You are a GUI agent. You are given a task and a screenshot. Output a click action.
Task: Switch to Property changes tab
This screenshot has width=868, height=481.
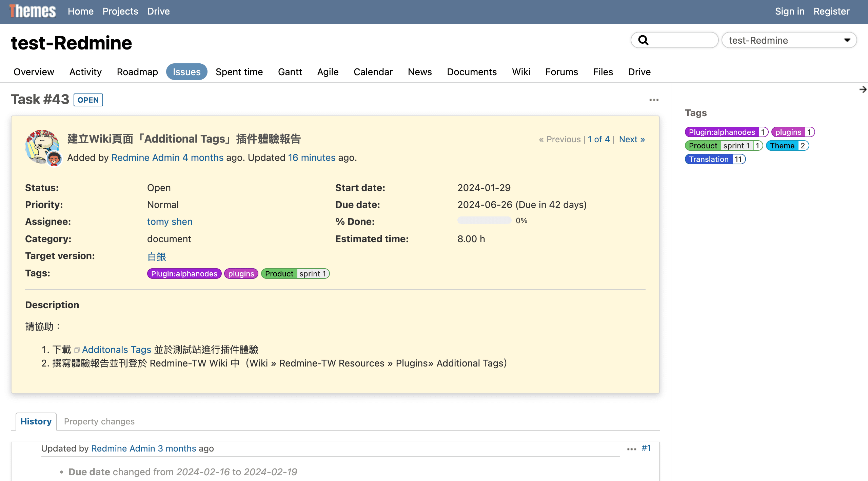[99, 421]
